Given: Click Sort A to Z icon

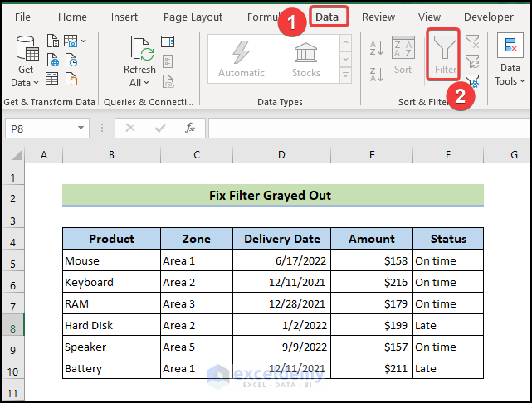Looking at the screenshot, I should (376, 50).
